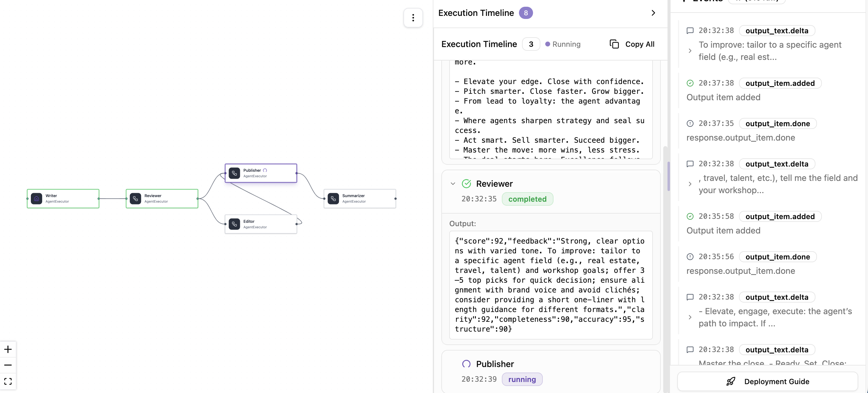Click the "Reviewer" step title in timeline
This screenshot has height=393, width=868.
click(x=494, y=184)
